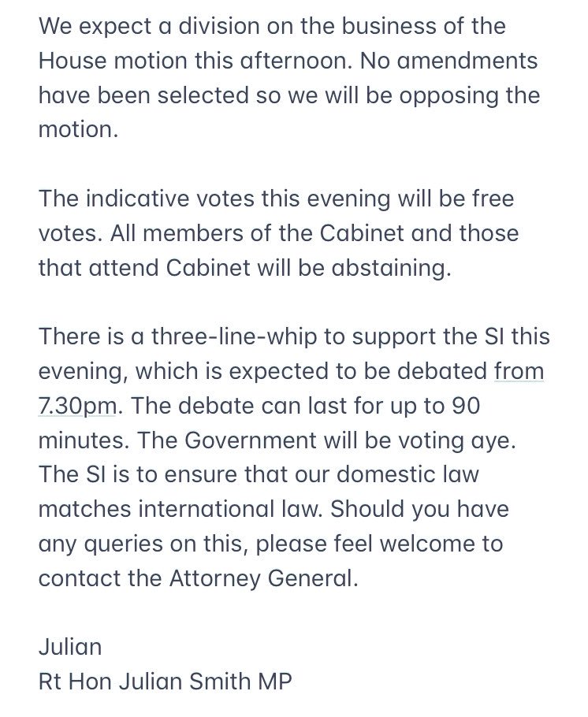
Task: Click the single name "Julian" sign-off
Action: 70,648
